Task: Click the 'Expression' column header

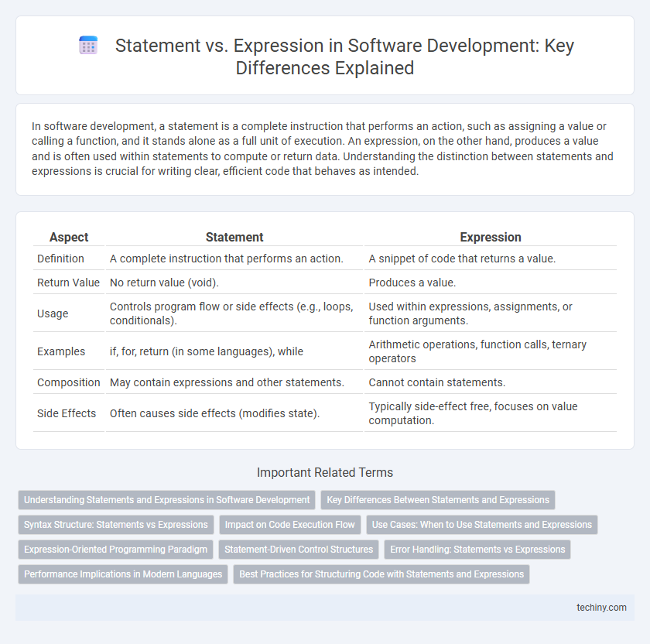Action: point(491,237)
